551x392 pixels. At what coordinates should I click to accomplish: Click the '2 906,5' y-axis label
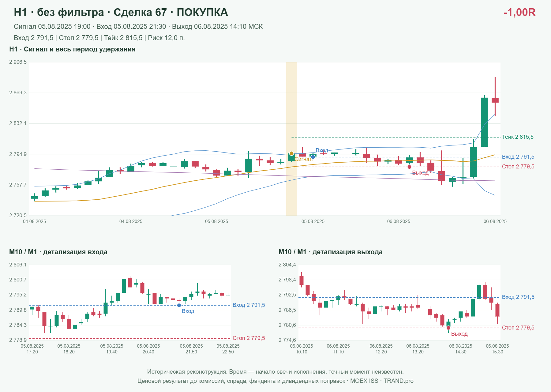pos(18,62)
